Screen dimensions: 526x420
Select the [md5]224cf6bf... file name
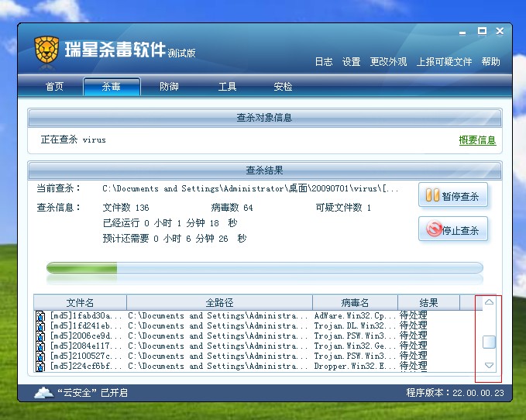[86, 367]
